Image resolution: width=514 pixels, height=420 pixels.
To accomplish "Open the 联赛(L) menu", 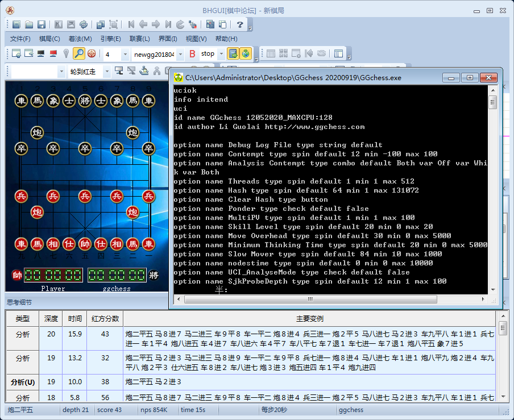I will tap(140, 39).
